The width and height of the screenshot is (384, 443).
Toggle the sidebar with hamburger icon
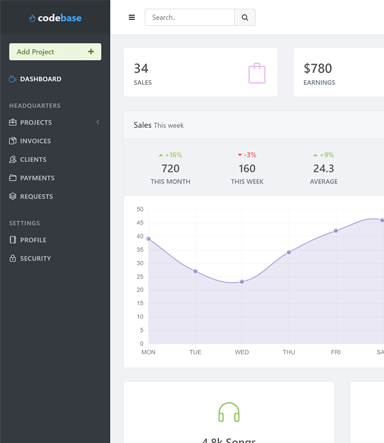132,17
